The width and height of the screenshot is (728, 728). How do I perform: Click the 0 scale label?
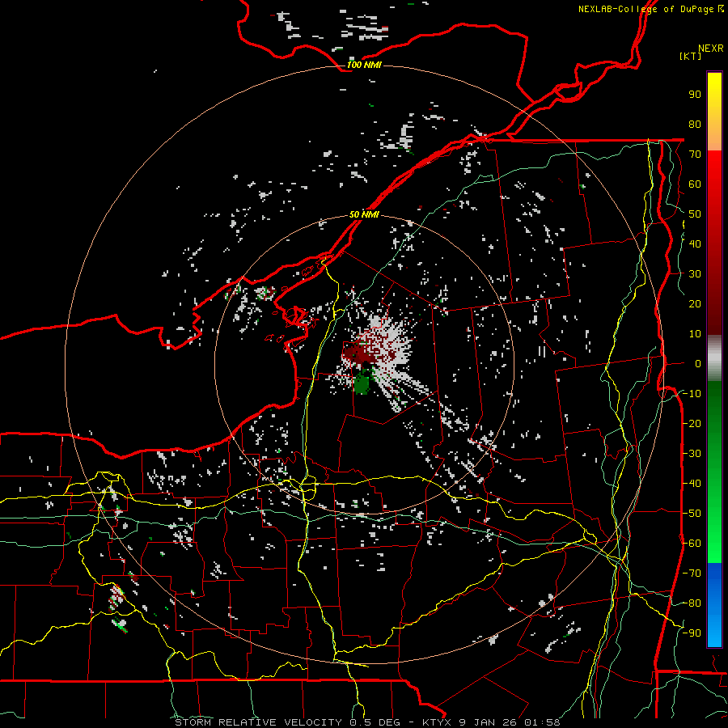pyautogui.click(x=698, y=363)
